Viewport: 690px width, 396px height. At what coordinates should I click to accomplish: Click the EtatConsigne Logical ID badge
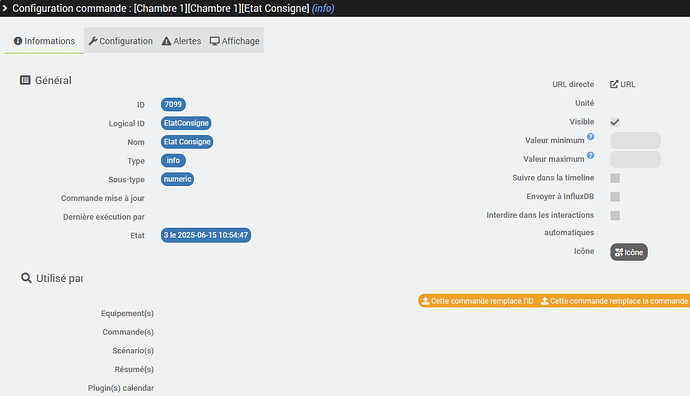click(x=186, y=123)
